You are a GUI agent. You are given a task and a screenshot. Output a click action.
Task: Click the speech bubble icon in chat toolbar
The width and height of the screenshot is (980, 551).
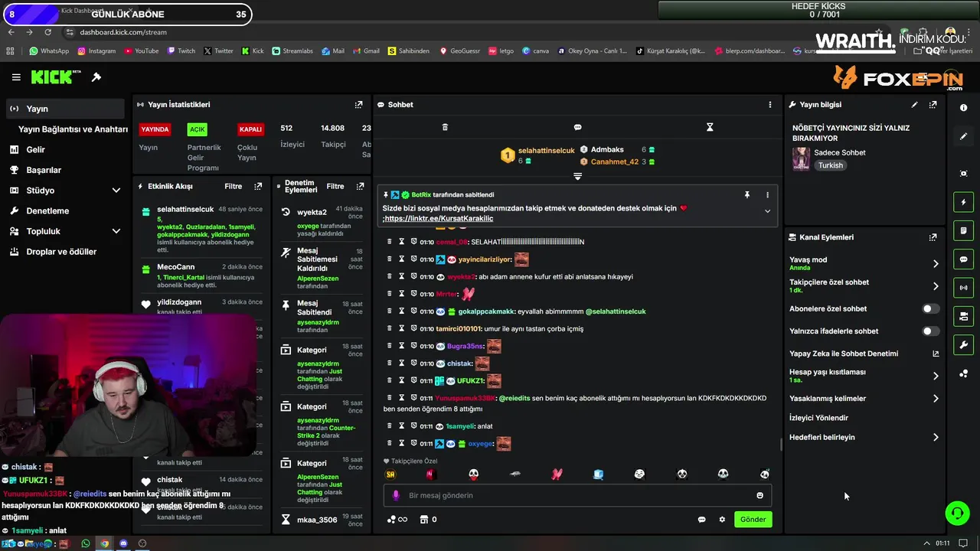click(577, 127)
